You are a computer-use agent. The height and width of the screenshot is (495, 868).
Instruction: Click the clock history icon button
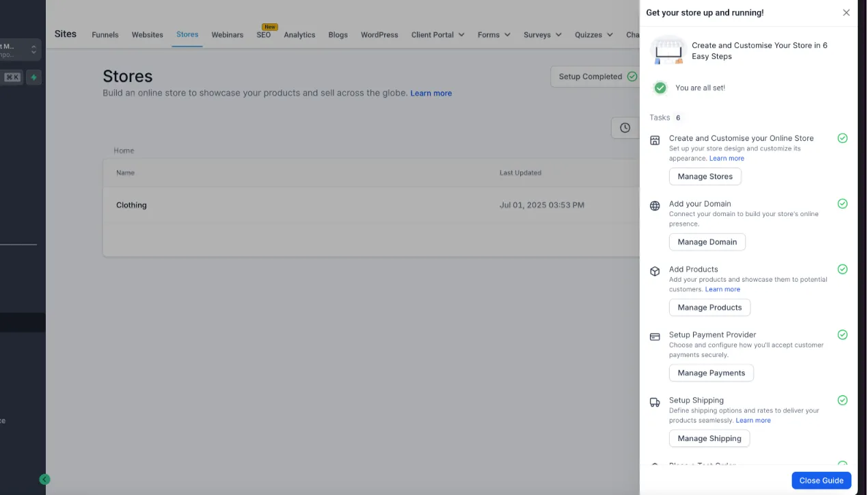click(625, 128)
